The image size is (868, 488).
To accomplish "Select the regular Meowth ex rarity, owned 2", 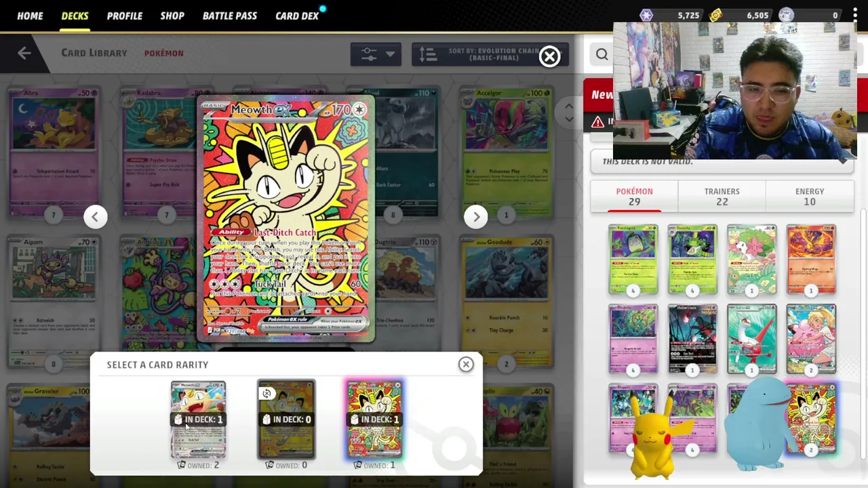I will coord(198,420).
